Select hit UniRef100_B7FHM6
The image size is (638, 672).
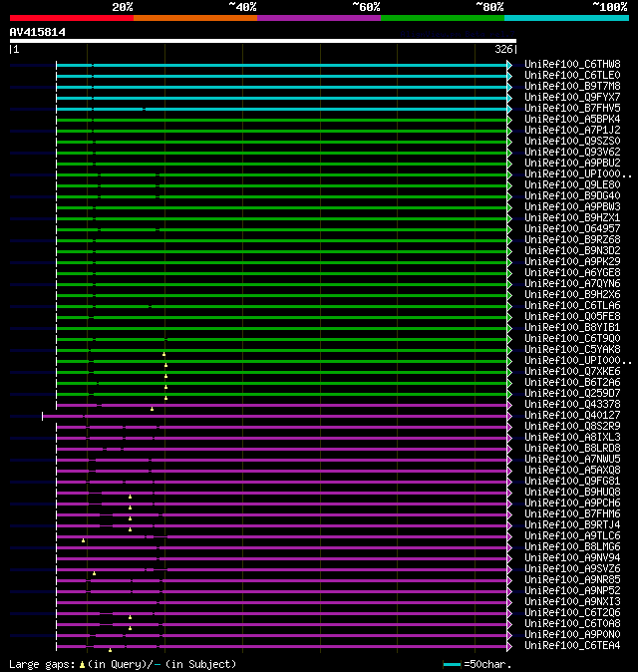point(572,514)
